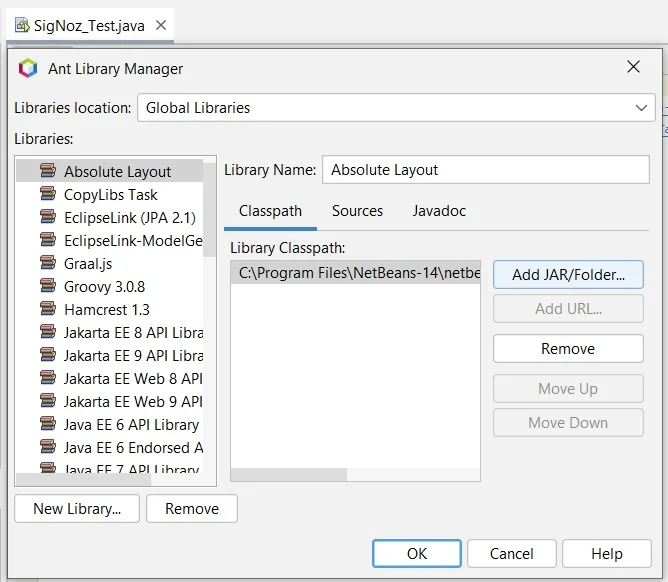Click the Jakarta EE 8 API library icon

click(x=48, y=332)
